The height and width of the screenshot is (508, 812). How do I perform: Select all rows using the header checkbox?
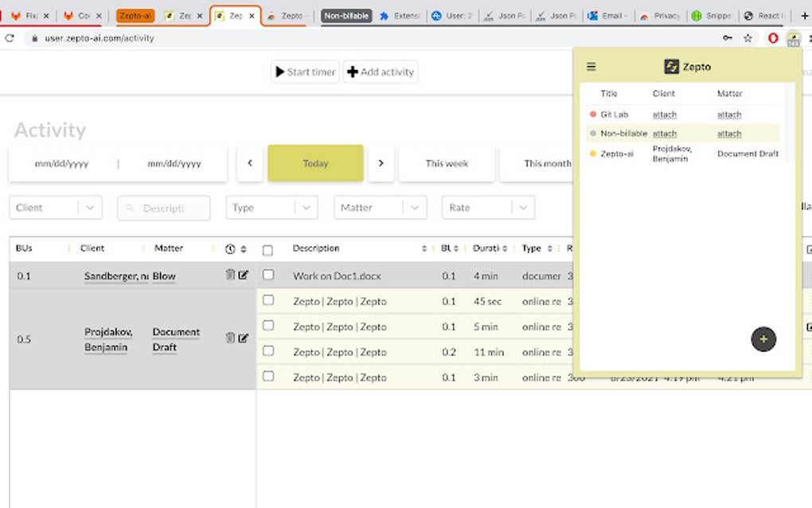pyautogui.click(x=268, y=248)
